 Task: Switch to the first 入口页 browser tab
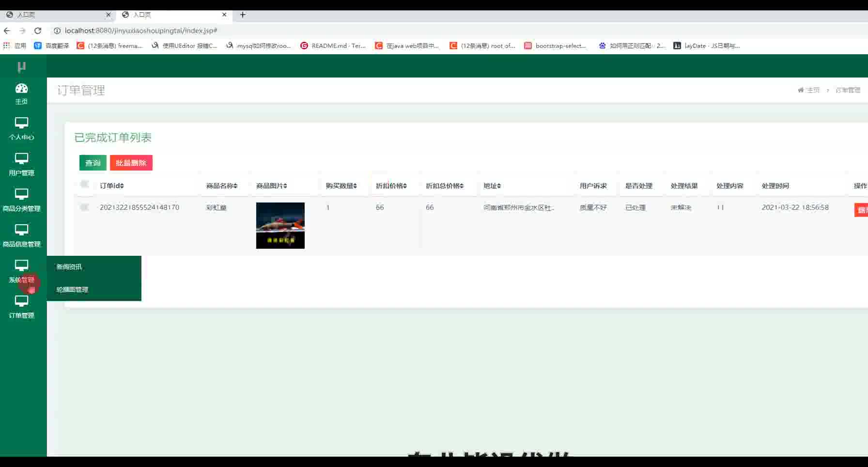click(58, 15)
